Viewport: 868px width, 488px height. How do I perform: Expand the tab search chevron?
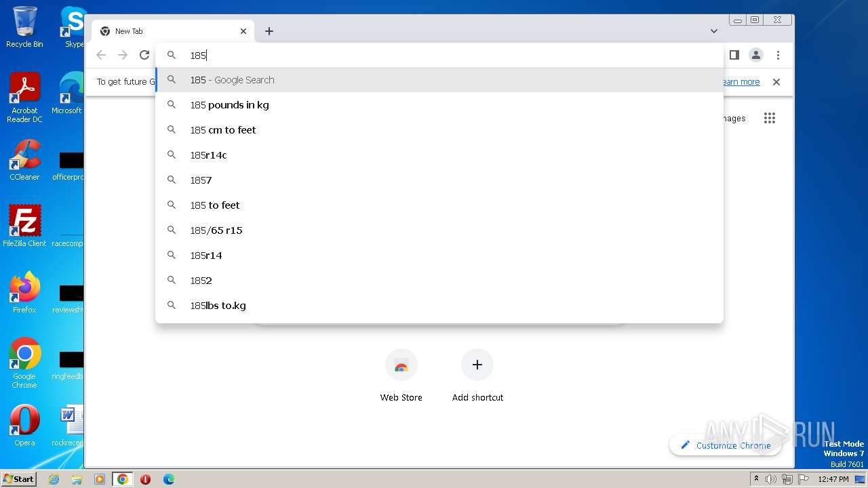[714, 31]
